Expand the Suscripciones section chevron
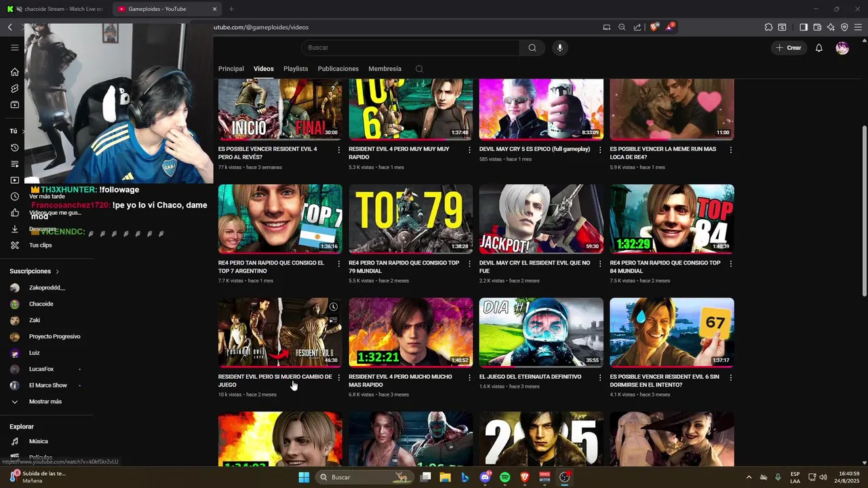The width and height of the screenshot is (868, 488). pos(58,271)
